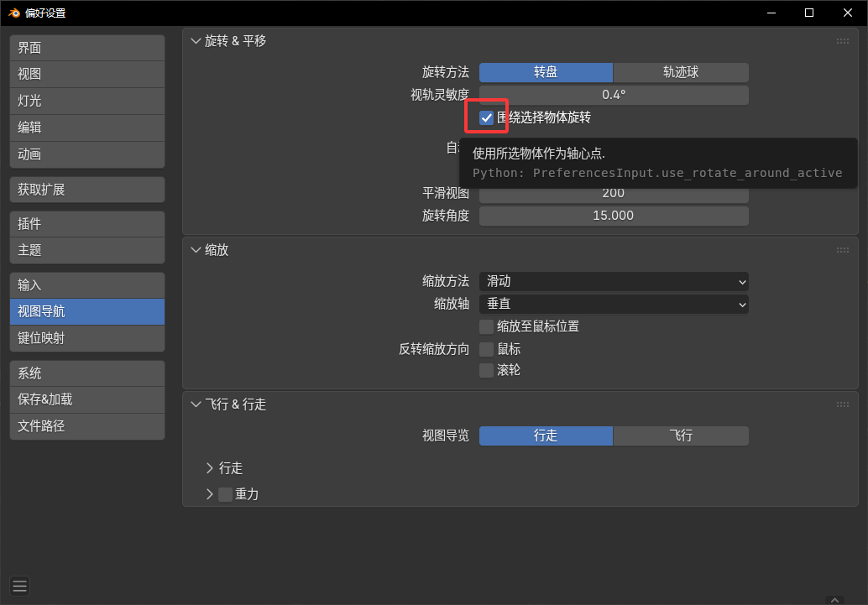Collapse the 飞行 & 行走 panel

click(196, 404)
